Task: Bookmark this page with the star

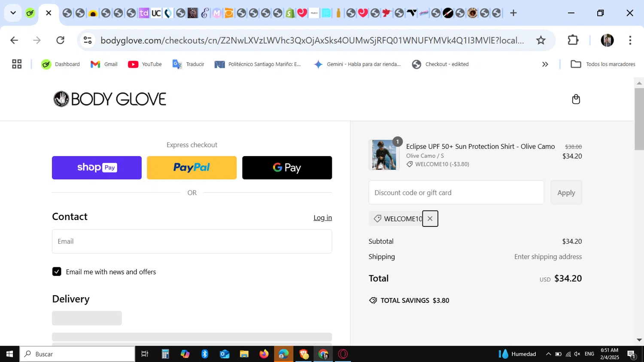Action: click(x=541, y=40)
